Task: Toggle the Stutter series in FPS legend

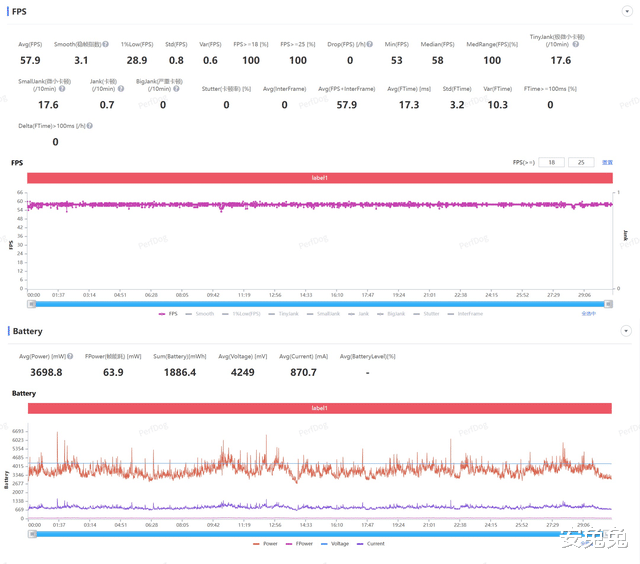Action: pyautogui.click(x=427, y=314)
